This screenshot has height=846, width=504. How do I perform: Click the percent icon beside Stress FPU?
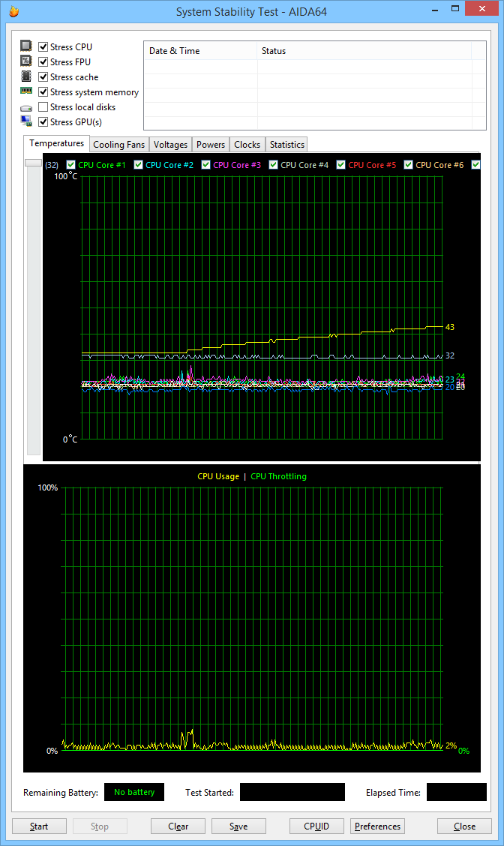point(26,61)
